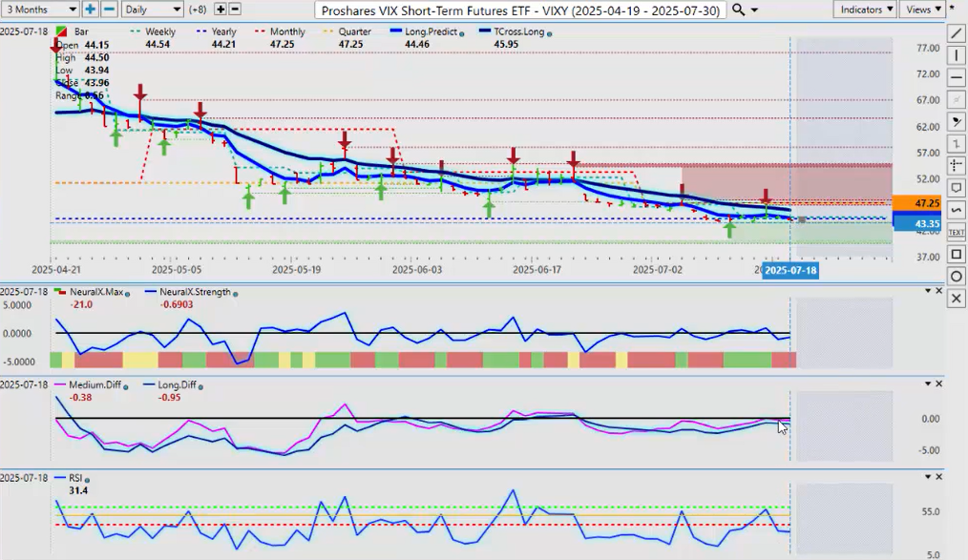Click the symbol name search field
The image size is (968, 560).
(x=520, y=10)
